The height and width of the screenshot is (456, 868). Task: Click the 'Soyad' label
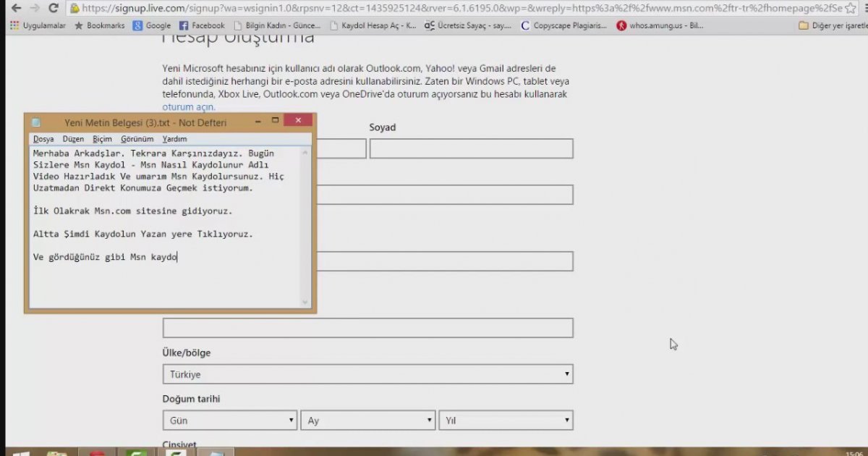point(383,127)
